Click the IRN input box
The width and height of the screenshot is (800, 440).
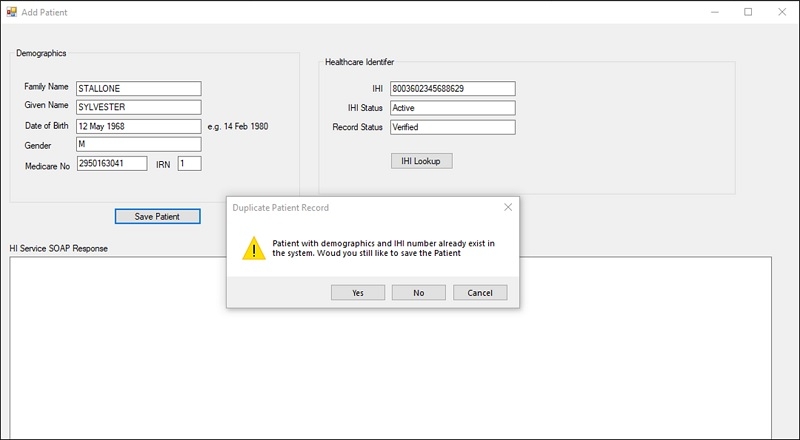pyautogui.click(x=189, y=163)
